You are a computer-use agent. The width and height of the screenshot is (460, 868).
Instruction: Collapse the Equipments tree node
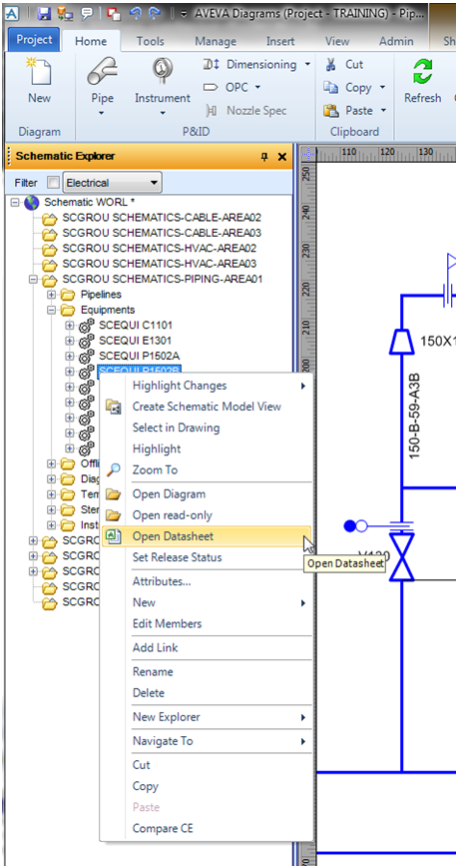(52, 310)
